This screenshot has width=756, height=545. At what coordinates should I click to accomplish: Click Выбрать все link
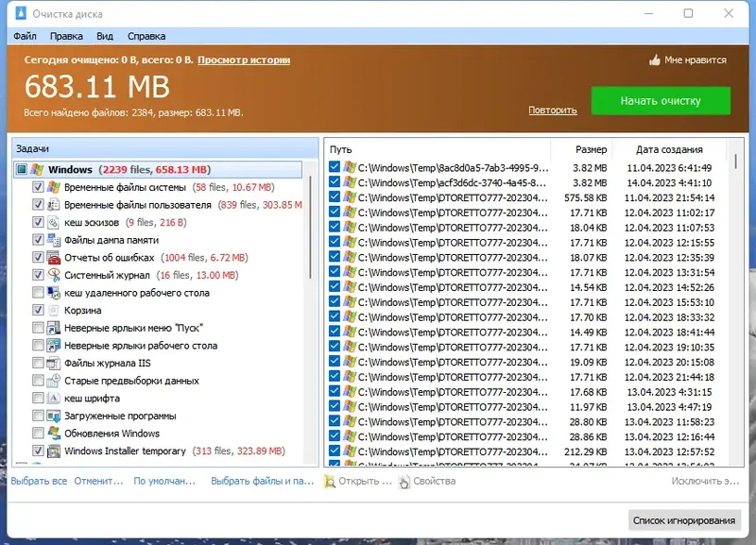point(39,481)
